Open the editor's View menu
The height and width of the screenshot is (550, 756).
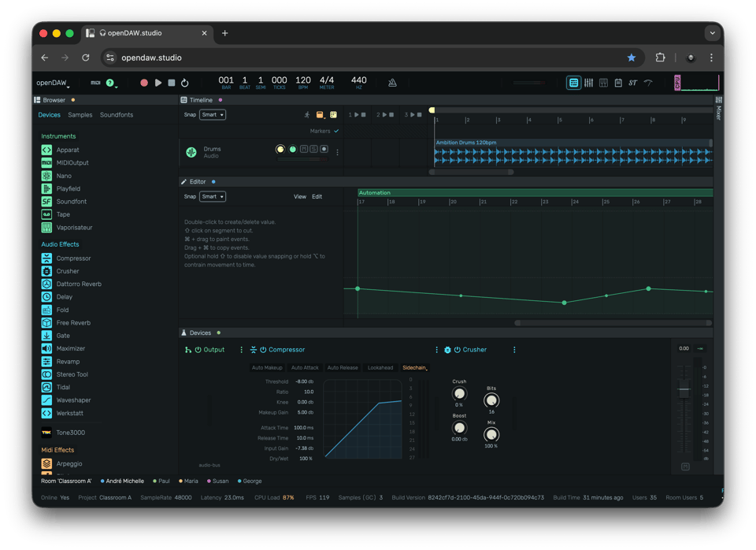pos(299,197)
